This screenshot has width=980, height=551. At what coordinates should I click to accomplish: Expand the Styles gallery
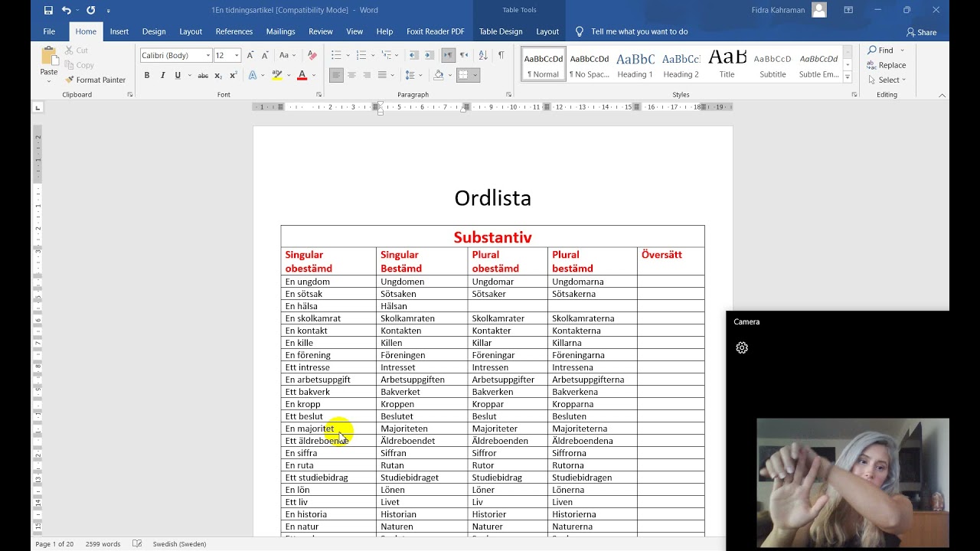click(x=848, y=77)
